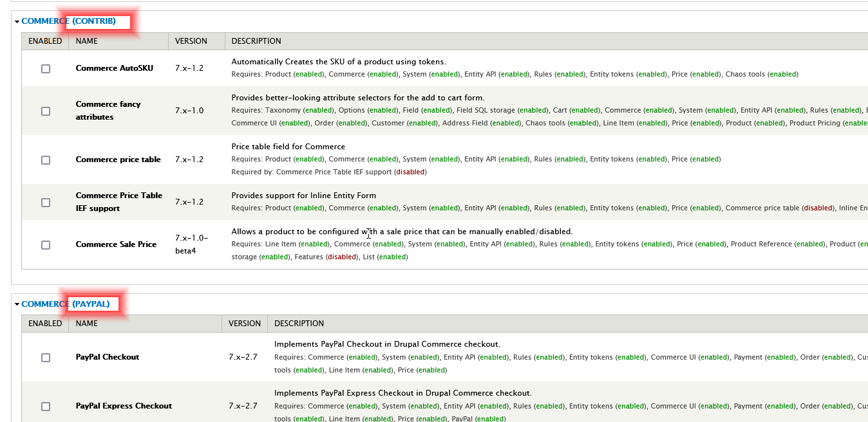Check the PayPal Express Checkout checkbox
Viewport: 868px width, 422px height.
(46, 406)
